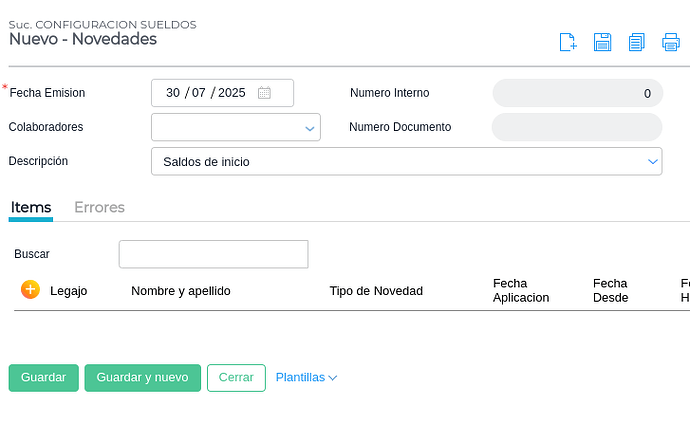This screenshot has width=690, height=424.
Task: Click the floppy disk save icon
Action: pos(602,42)
